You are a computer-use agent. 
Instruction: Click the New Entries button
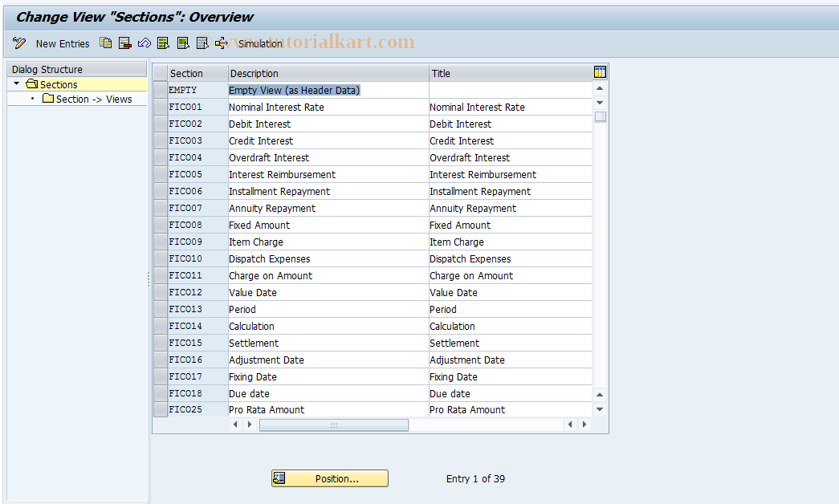tap(63, 44)
